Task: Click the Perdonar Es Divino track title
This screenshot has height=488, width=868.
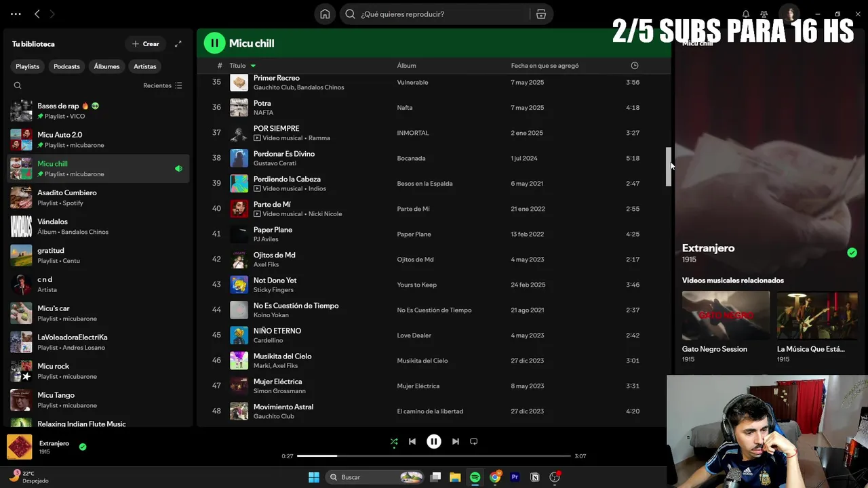Action: [x=284, y=154]
